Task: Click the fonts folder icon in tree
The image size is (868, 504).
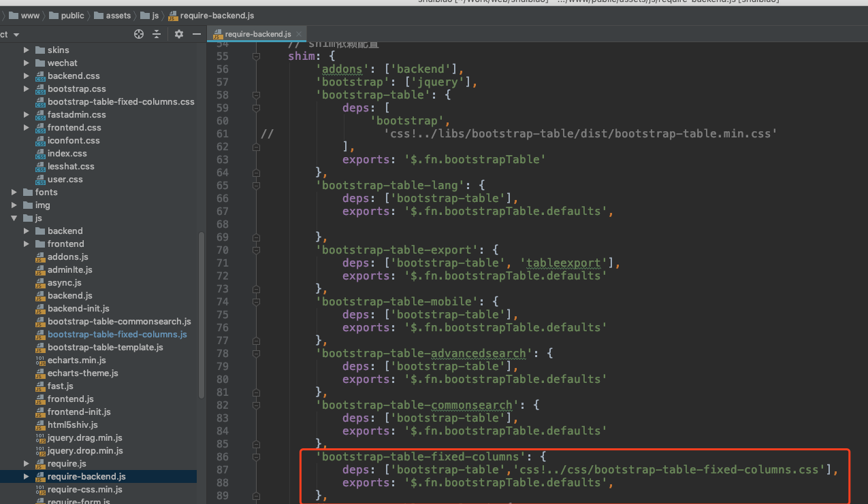Action: [x=28, y=192]
